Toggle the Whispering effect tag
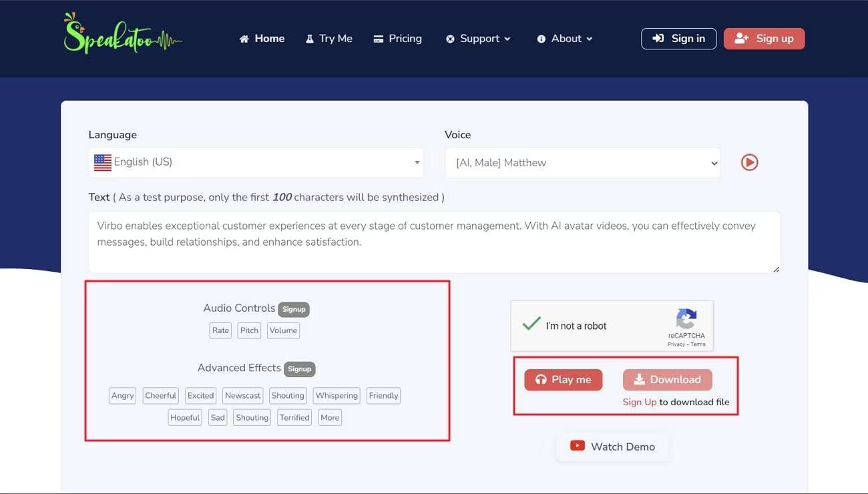Image resolution: width=868 pixels, height=494 pixels. click(337, 396)
